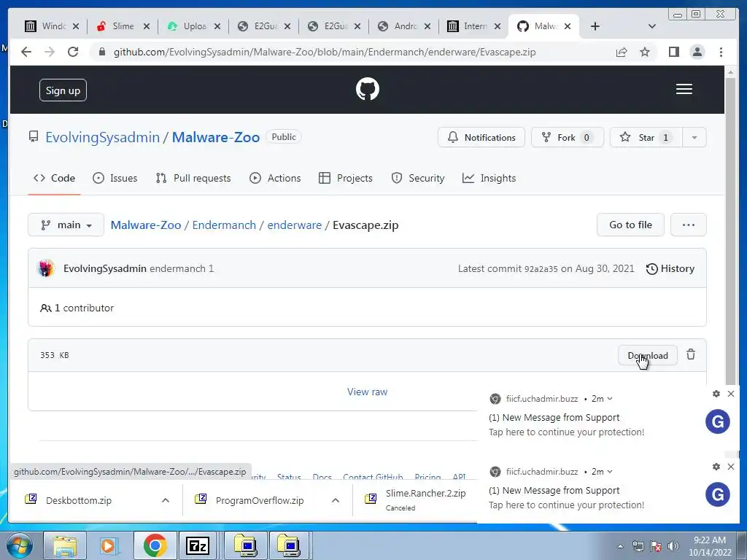Close the Slime browser tab

click(147, 26)
